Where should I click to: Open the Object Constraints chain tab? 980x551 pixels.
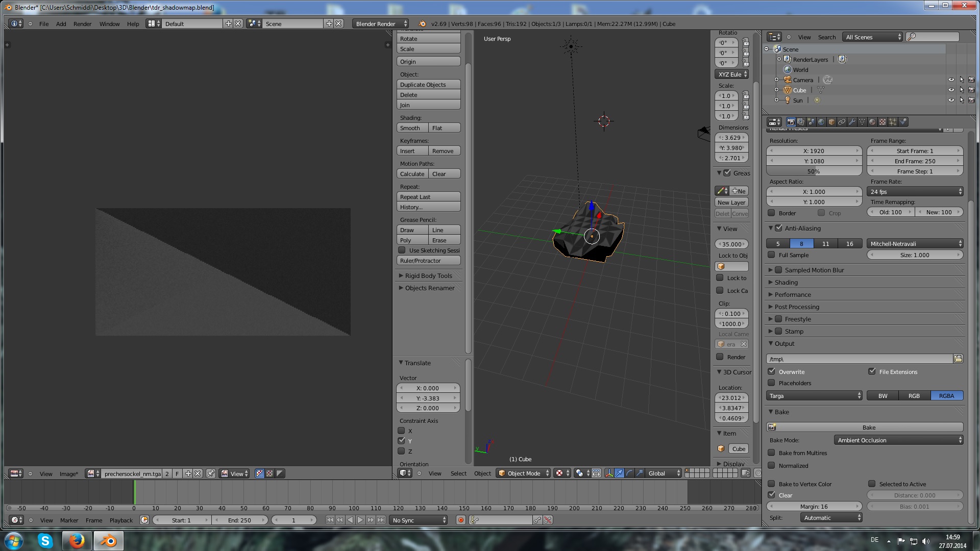tap(842, 122)
